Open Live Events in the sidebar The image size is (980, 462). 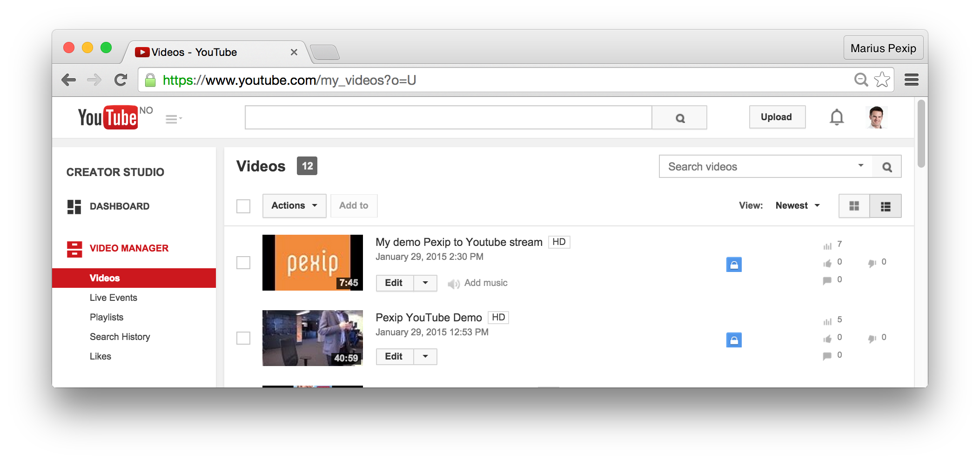pyautogui.click(x=114, y=298)
